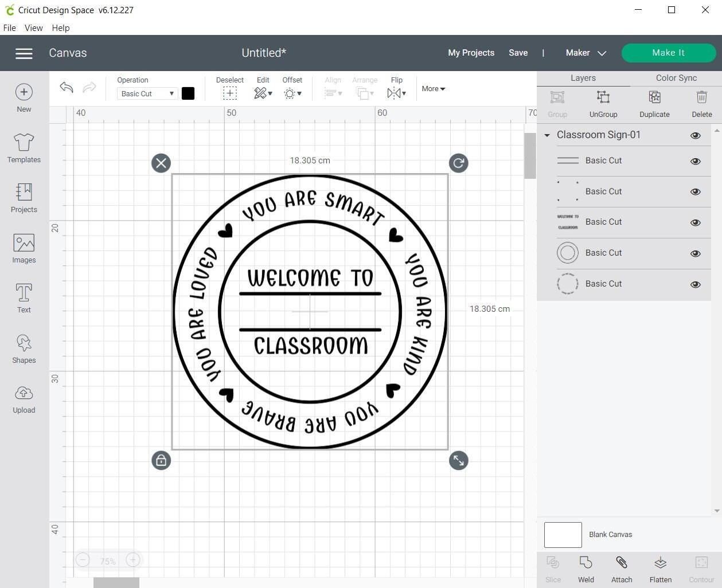Open the Basic Cut operation dropdown

pyautogui.click(x=147, y=93)
